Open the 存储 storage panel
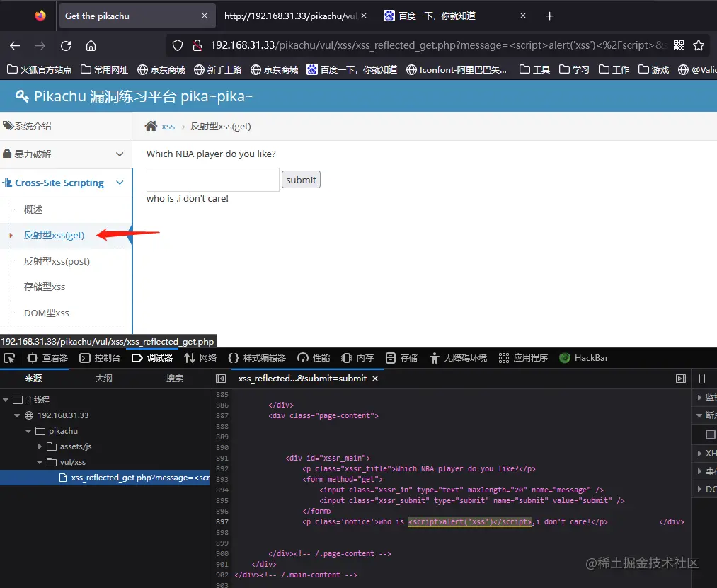The height and width of the screenshot is (588, 717). click(401, 358)
